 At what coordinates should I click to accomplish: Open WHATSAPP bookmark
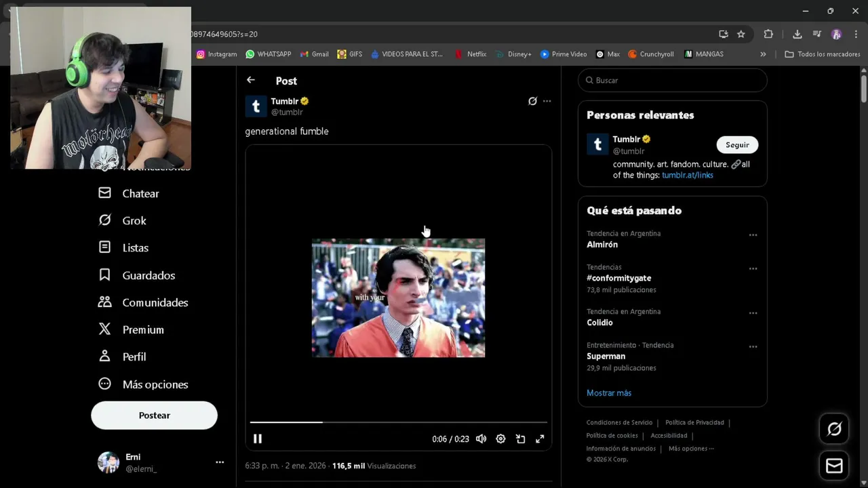269,54
